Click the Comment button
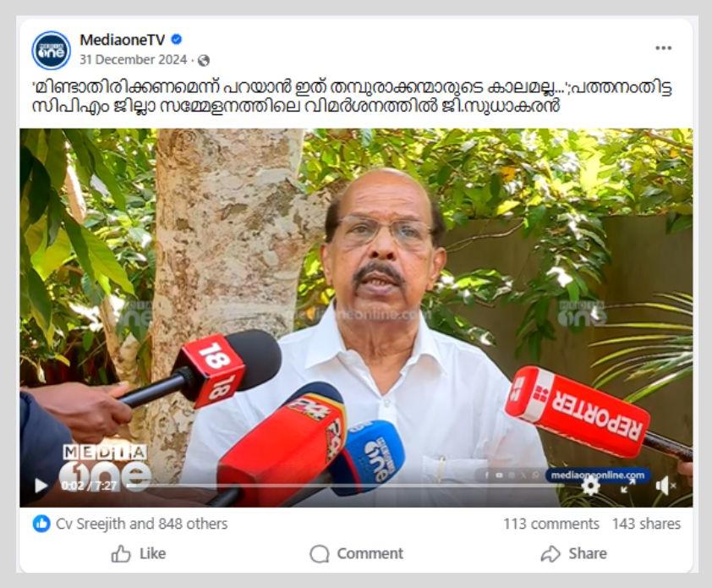712x588 pixels. pos(357,553)
